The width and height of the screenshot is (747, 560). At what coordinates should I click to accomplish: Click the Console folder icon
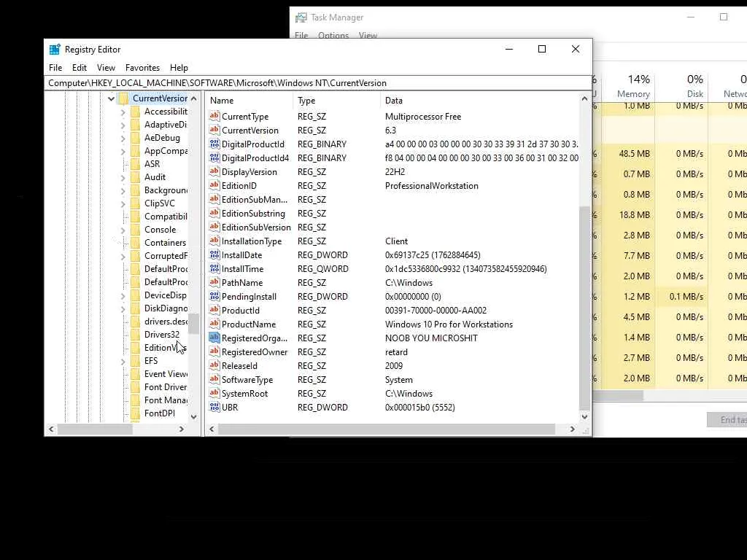(x=135, y=230)
